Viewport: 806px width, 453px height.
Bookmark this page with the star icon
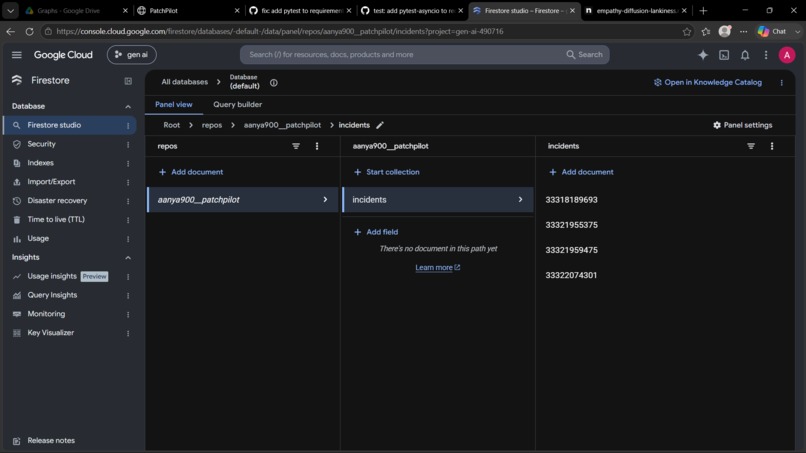click(687, 31)
